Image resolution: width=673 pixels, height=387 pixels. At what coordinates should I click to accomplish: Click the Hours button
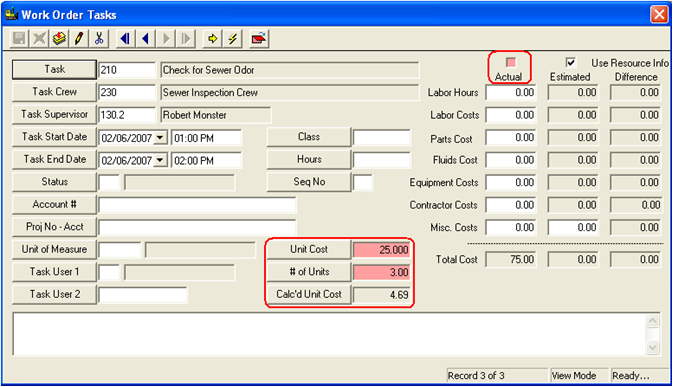309,159
